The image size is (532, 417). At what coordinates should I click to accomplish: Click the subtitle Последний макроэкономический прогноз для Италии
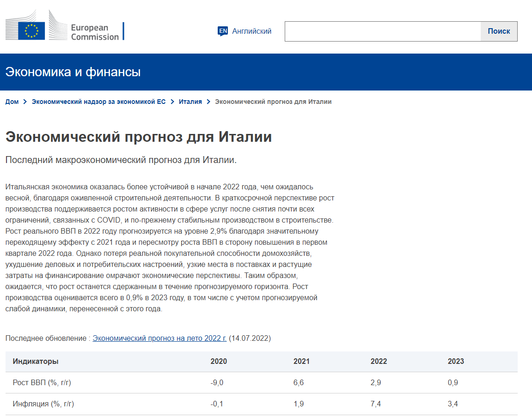click(x=121, y=160)
